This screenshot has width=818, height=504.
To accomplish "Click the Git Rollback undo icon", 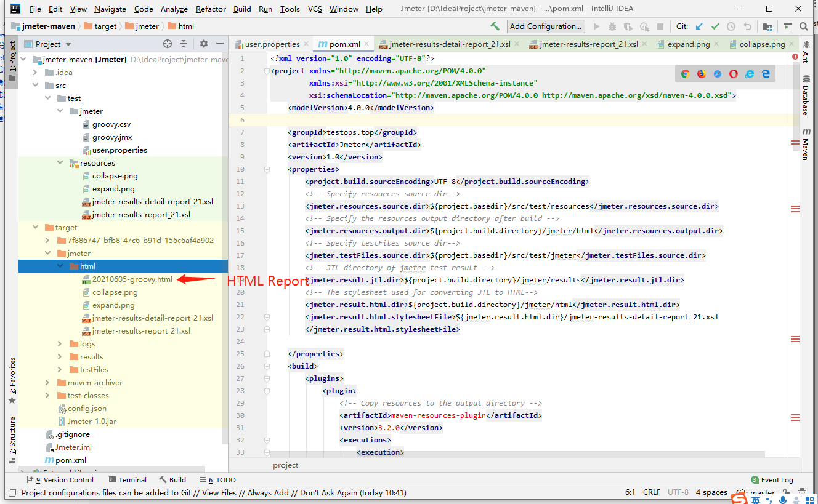I will point(747,26).
